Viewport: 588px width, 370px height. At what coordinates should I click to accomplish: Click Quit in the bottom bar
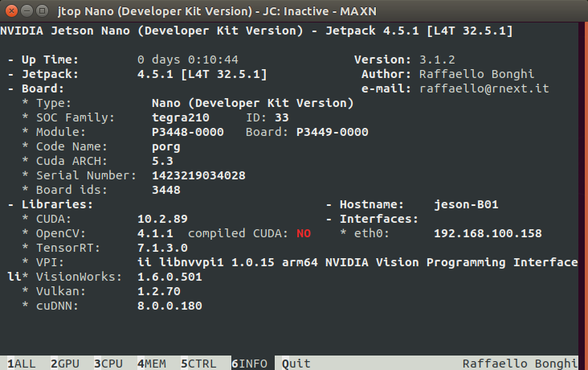296,364
